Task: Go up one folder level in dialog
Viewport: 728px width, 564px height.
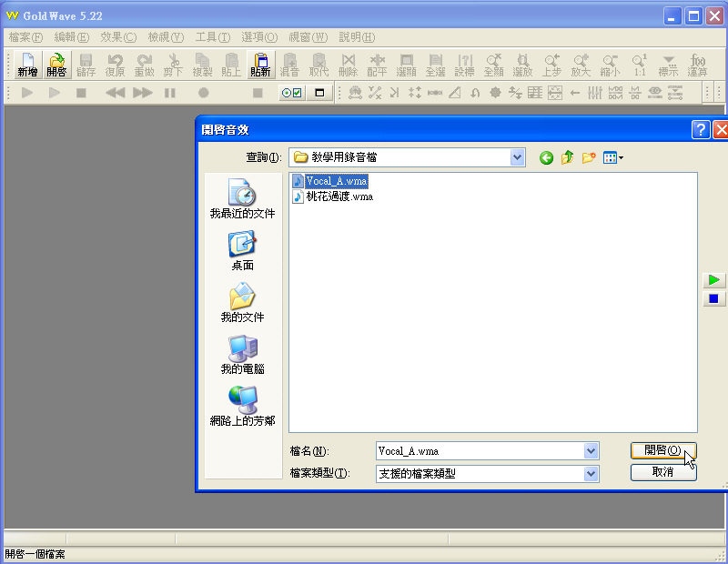Action: coord(567,157)
